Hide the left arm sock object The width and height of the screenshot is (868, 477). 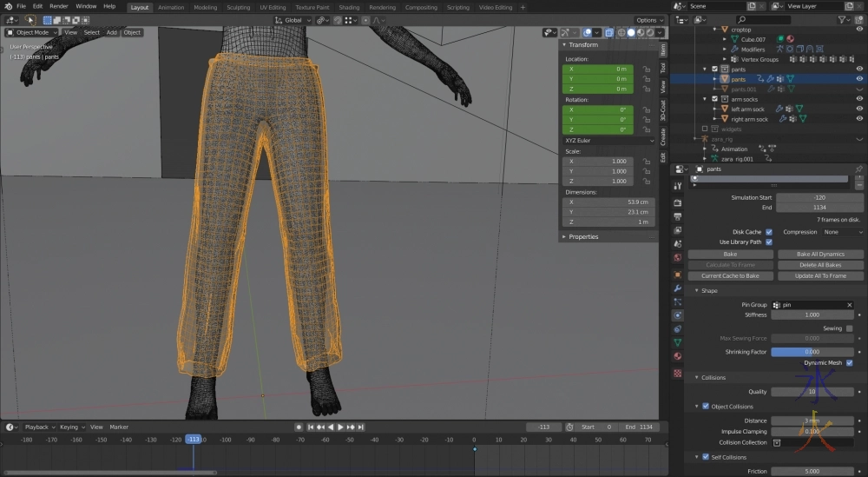tap(859, 109)
